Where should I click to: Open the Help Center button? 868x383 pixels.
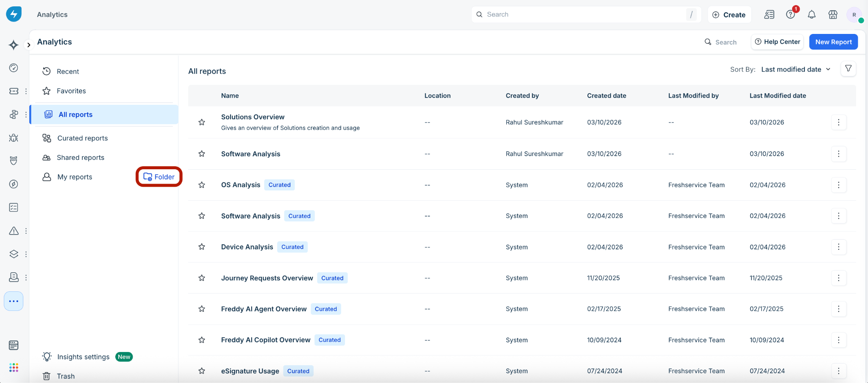(777, 42)
